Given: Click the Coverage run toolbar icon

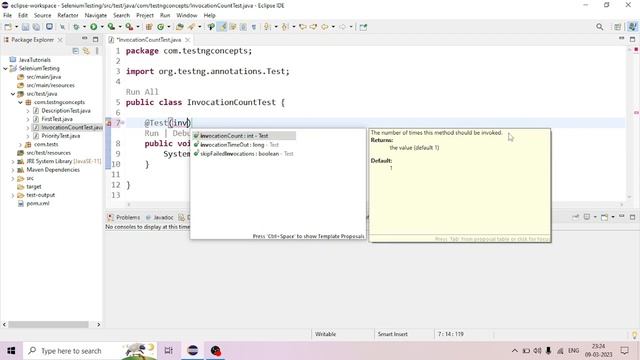Looking at the screenshot, I should [111, 27].
